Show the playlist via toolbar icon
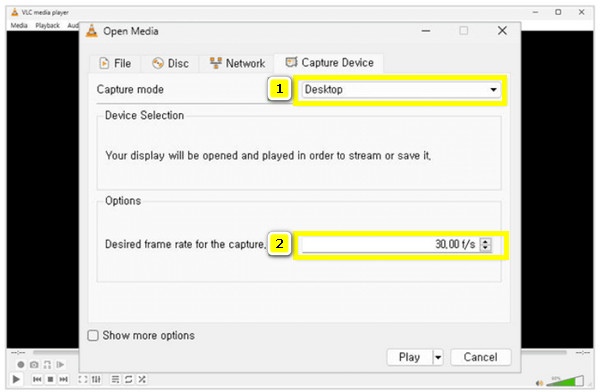 point(115,379)
